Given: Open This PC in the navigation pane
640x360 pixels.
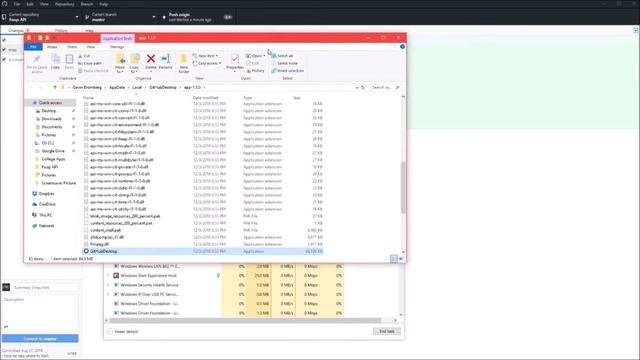Looking at the screenshot, I should click(45, 215).
